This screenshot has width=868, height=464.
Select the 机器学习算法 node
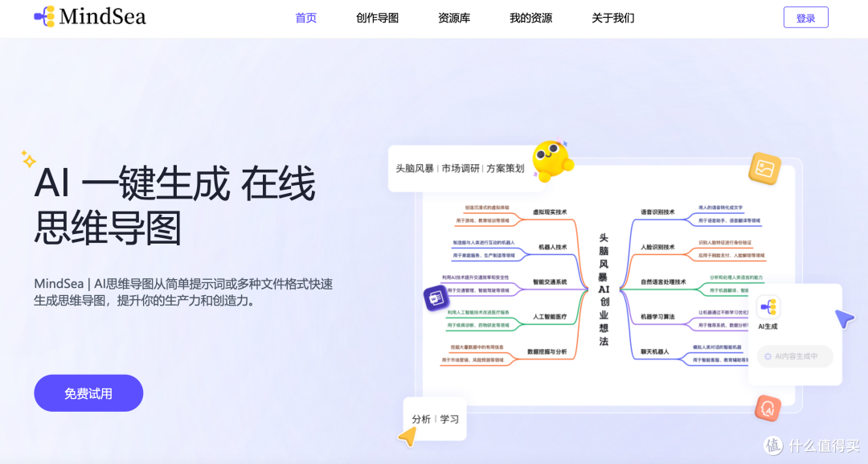[657, 317]
